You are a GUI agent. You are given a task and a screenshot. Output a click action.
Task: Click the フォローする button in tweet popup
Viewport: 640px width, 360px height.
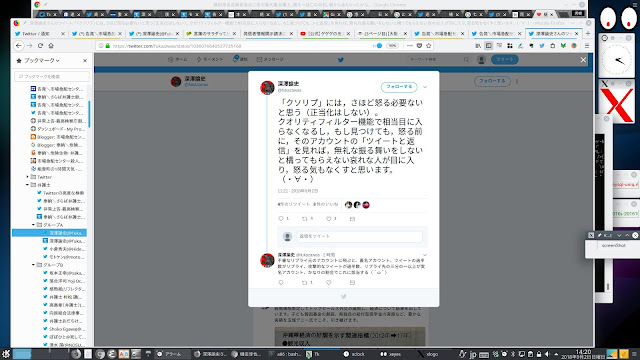click(x=399, y=87)
